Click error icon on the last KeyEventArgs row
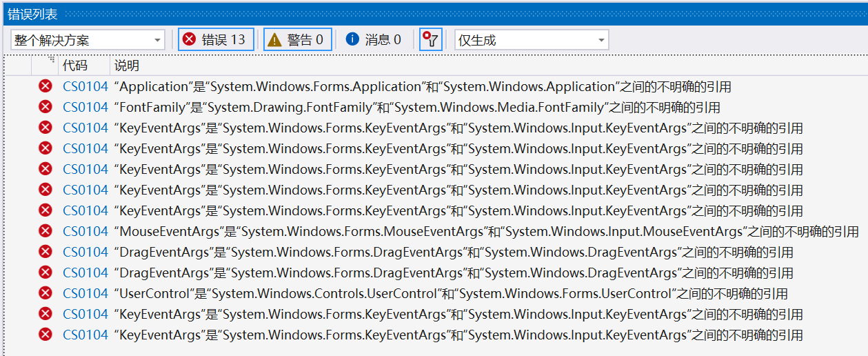This screenshot has height=356, width=868. point(46,335)
